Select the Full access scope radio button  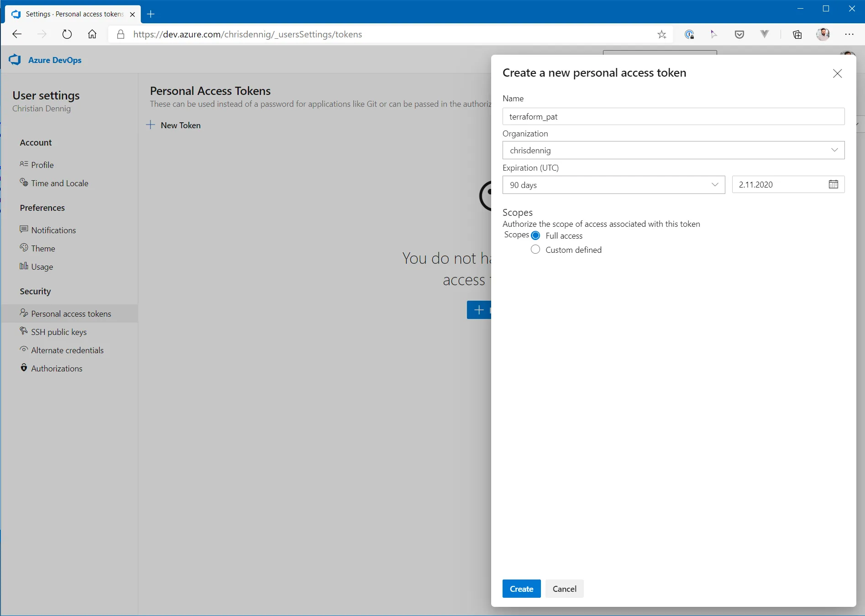535,235
